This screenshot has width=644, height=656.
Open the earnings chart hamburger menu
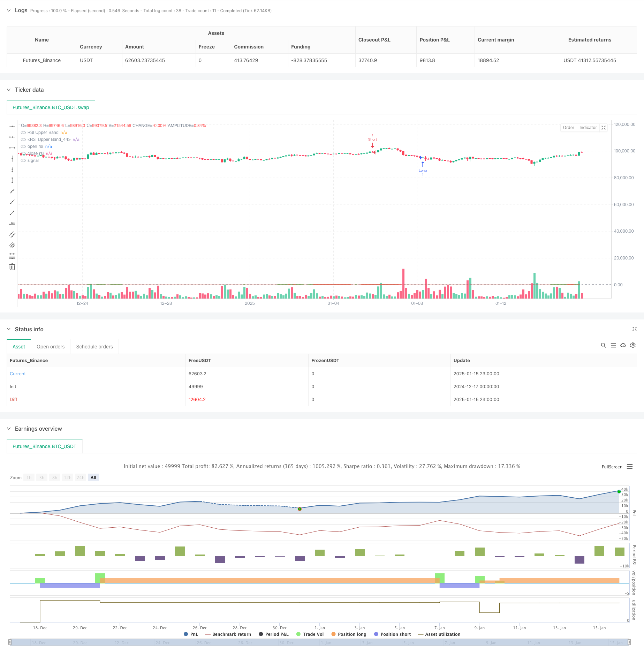coord(630,467)
